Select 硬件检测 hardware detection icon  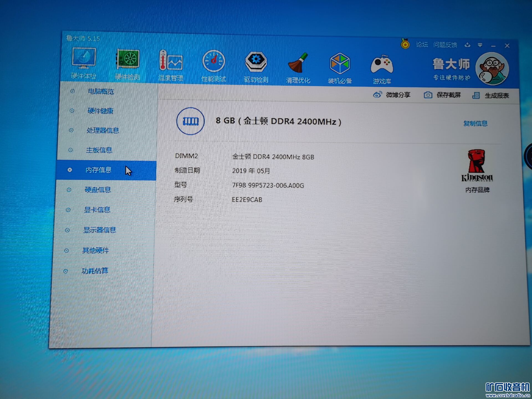tap(127, 64)
